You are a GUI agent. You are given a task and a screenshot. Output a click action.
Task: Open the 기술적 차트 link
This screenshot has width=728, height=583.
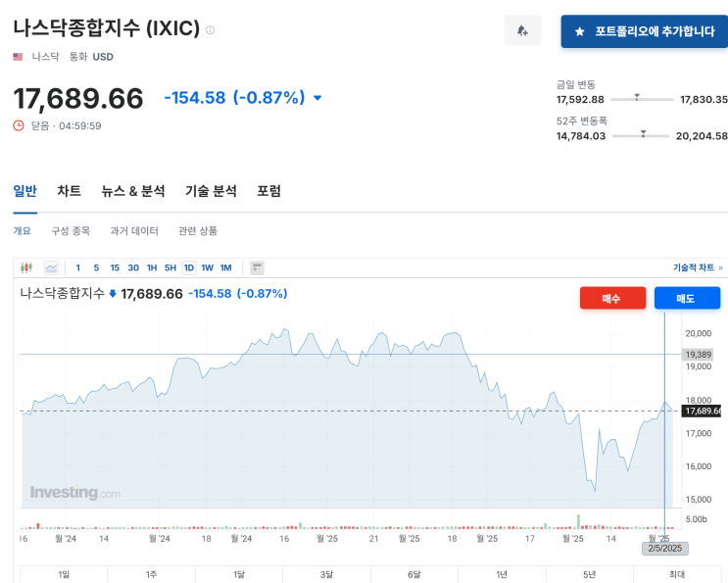click(x=698, y=267)
